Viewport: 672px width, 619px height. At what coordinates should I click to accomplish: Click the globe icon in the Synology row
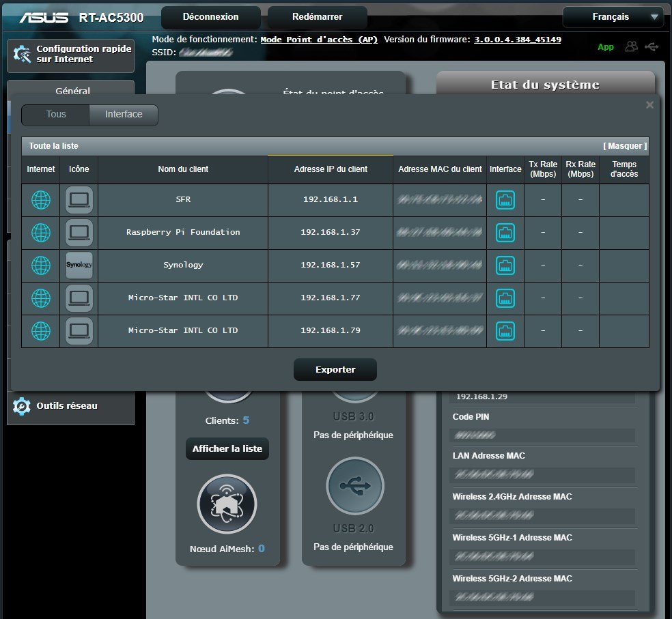[x=41, y=265]
